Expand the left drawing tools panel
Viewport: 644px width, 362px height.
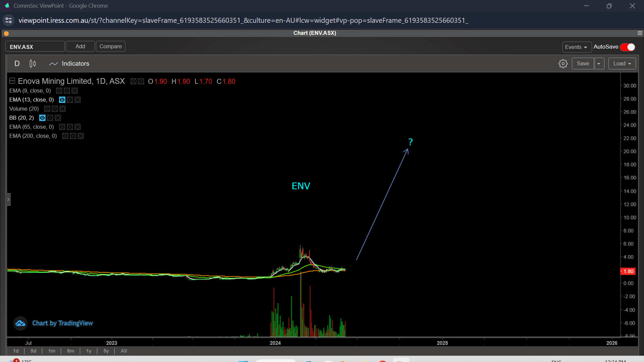pos(8,199)
